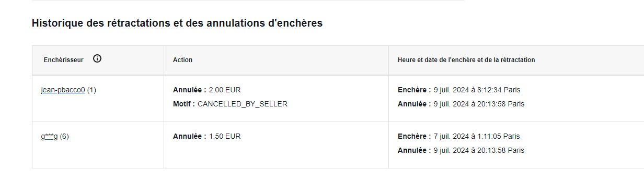The width and height of the screenshot is (644, 193).
Task: Open jean-pbacco0 bidder profile link
Action: (63, 90)
